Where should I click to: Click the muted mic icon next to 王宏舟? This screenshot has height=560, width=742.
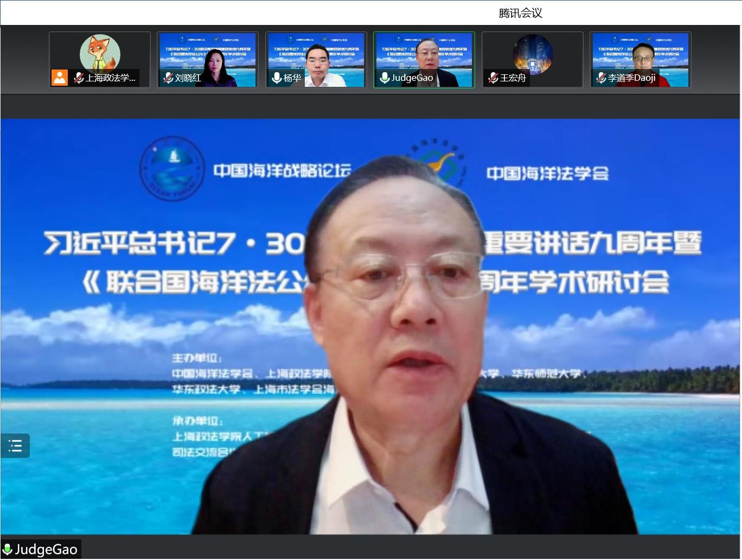[x=493, y=78]
